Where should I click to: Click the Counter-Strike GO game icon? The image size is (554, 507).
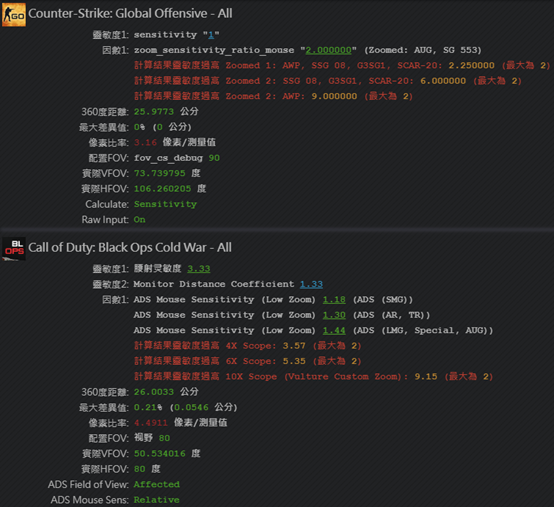click(x=14, y=14)
